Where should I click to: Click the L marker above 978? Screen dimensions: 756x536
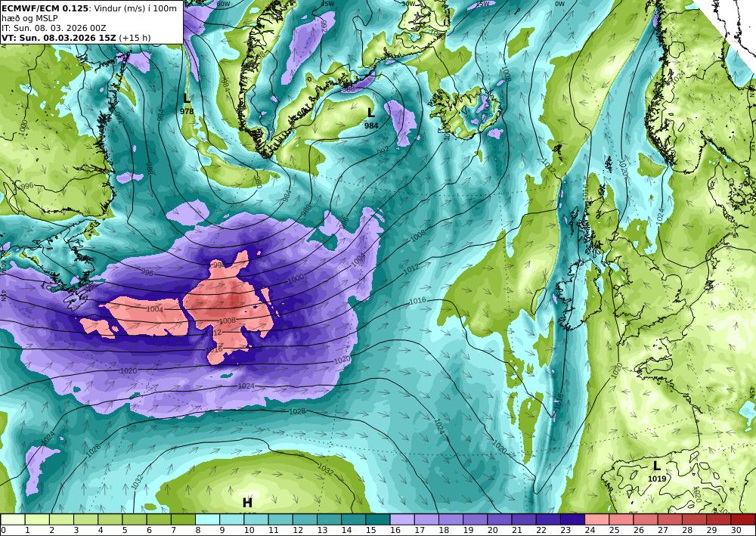[187, 99]
